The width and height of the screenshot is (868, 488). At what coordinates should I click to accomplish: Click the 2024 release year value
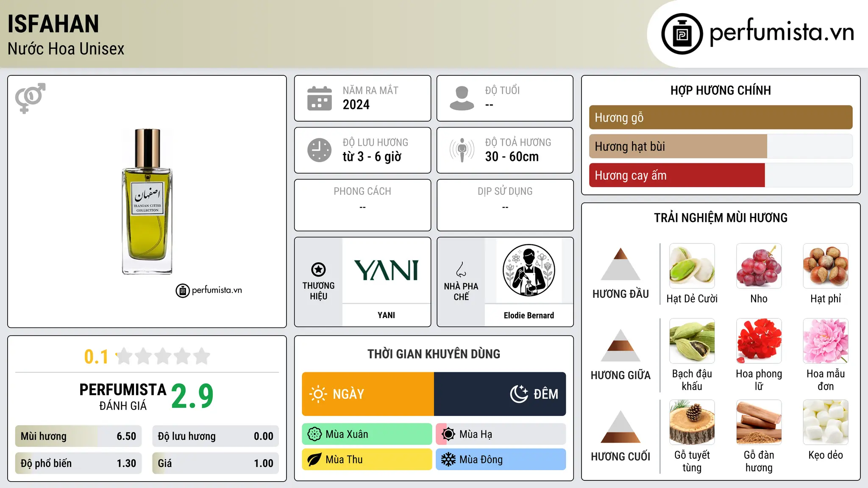point(356,105)
